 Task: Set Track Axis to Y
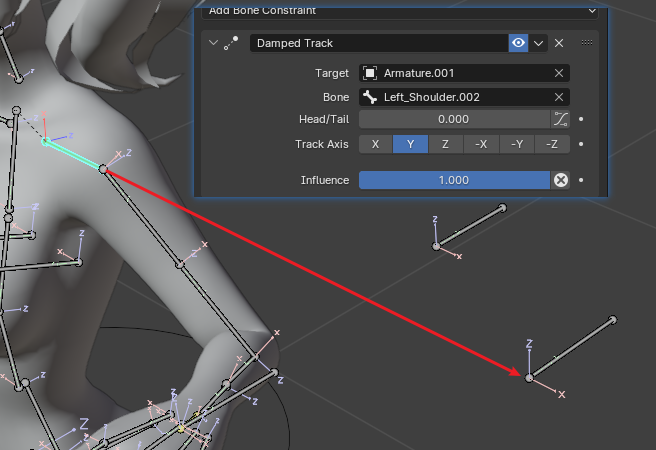(410, 144)
